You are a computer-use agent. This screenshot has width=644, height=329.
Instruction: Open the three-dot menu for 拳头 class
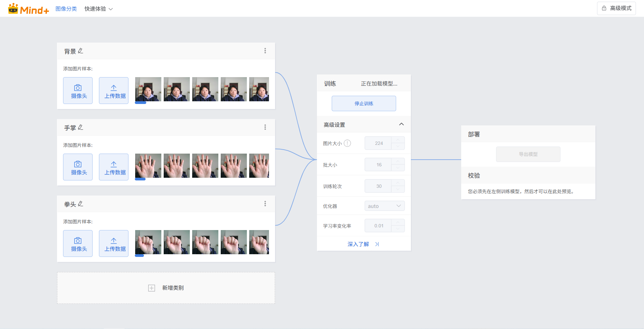pos(265,204)
